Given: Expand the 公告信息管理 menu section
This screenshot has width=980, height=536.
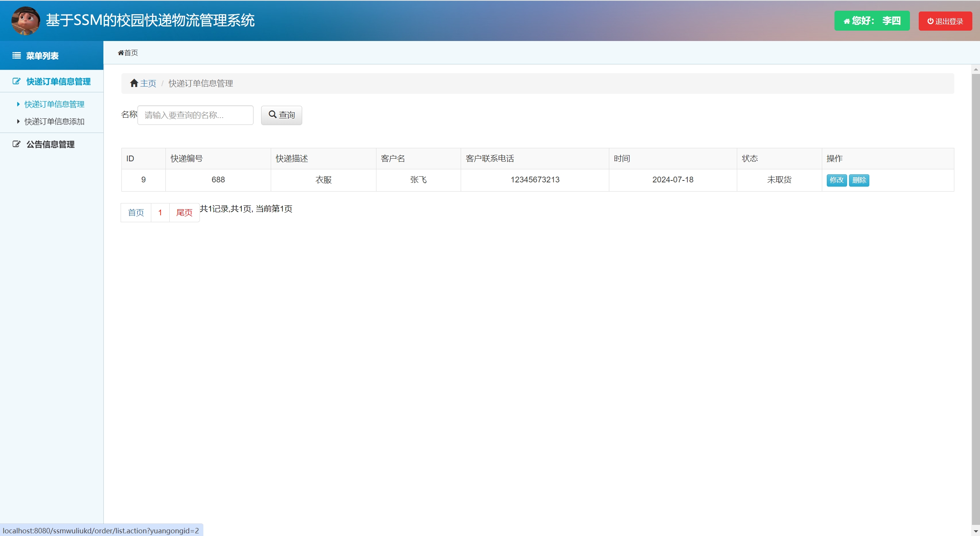Looking at the screenshot, I should 50,144.
